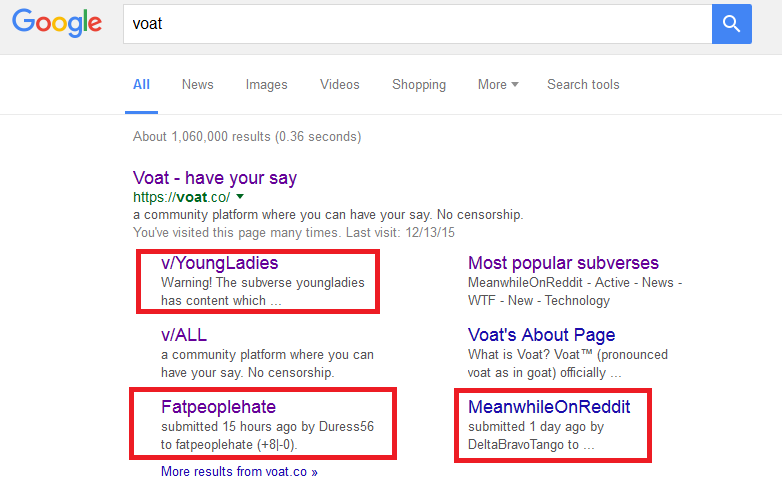The image size is (782, 501).
Task: Click the green voat.co URL text
Action: click(181, 197)
